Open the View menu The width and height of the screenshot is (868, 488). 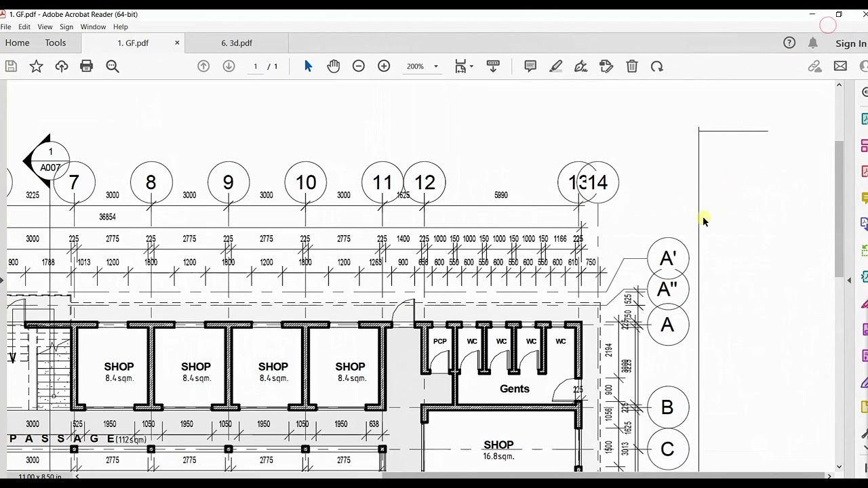click(x=45, y=27)
